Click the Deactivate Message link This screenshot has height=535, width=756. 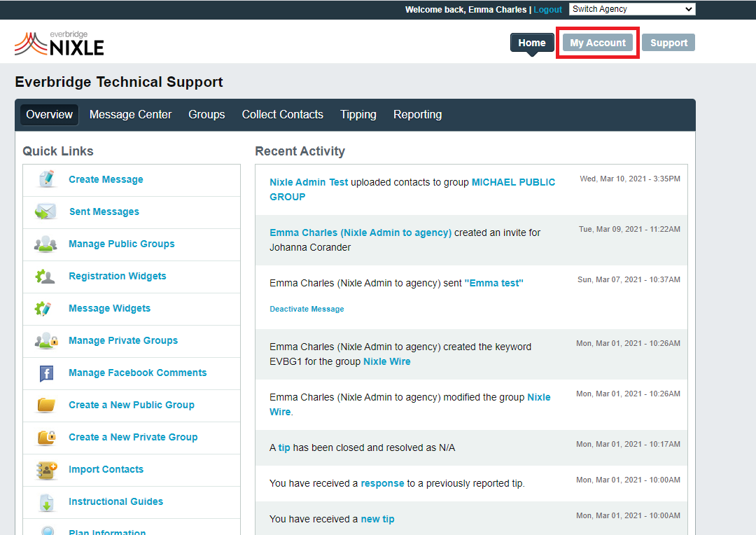click(x=307, y=310)
